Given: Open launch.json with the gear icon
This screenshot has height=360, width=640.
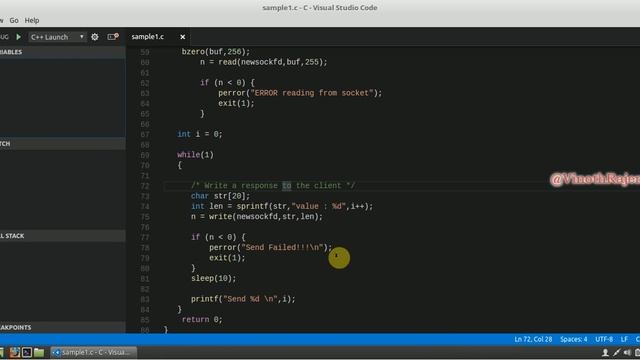Looking at the screenshot, I should [95, 37].
